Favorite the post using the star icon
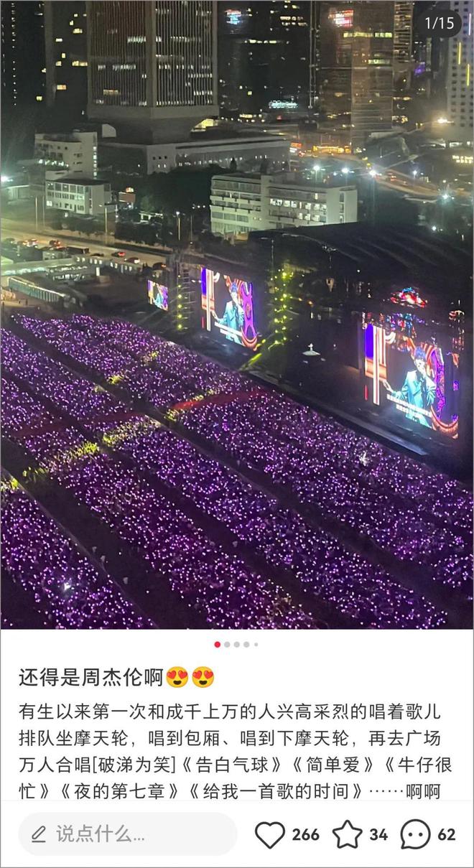 (347, 834)
